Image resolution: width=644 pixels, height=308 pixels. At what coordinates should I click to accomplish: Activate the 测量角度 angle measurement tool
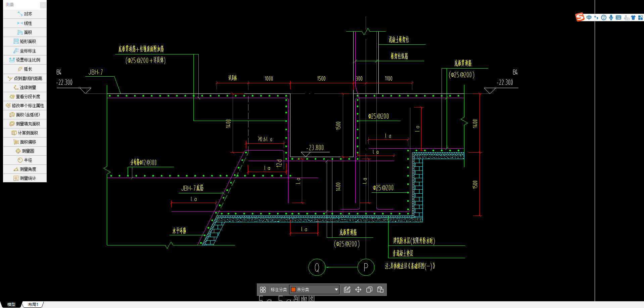pos(25,169)
